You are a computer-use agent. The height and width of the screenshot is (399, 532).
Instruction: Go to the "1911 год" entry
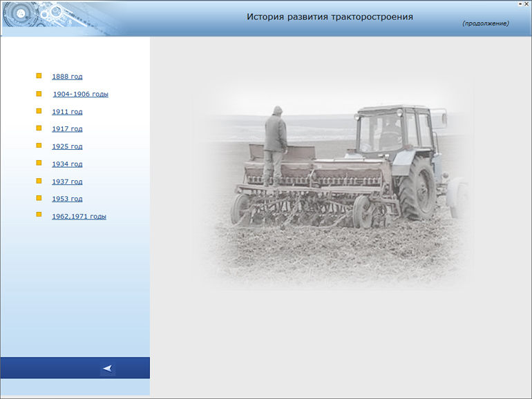67,112
